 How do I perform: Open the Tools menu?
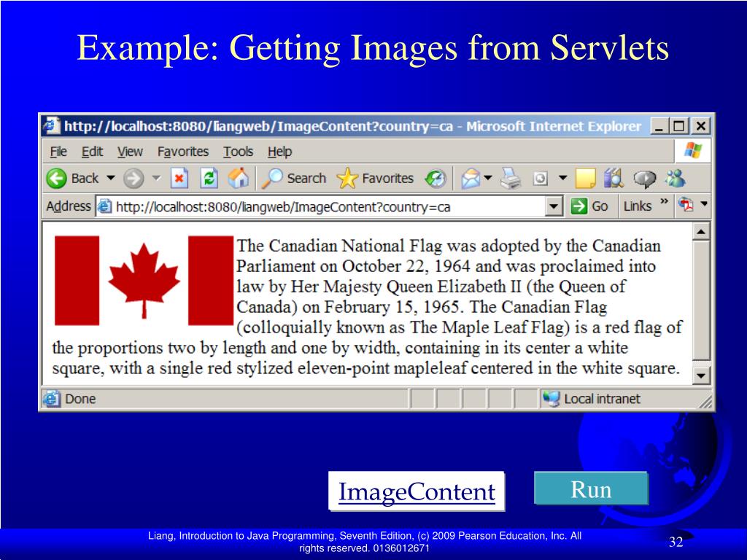(x=239, y=152)
